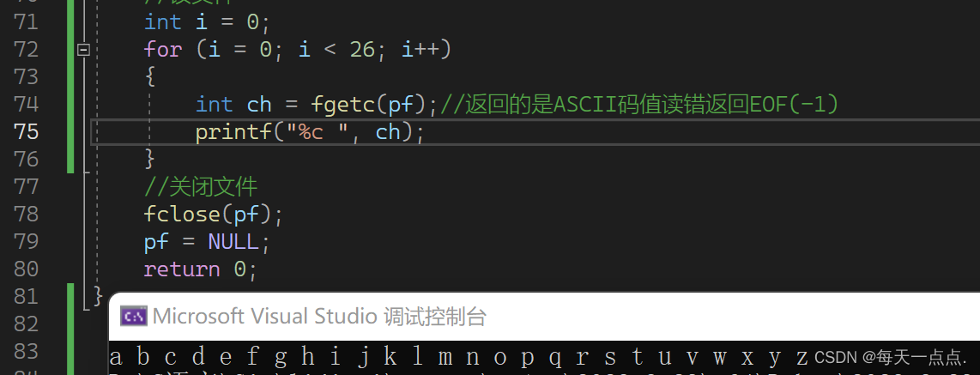Click the for keyword on line 72
The image size is (980, 375).
(162, 50)
